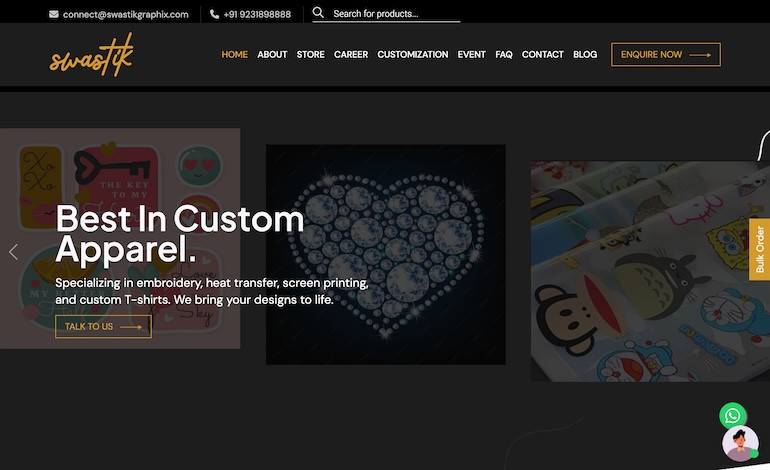Open the Home menu item
Image resolution: width=770 pixels, height=470 pixels.
234,55
